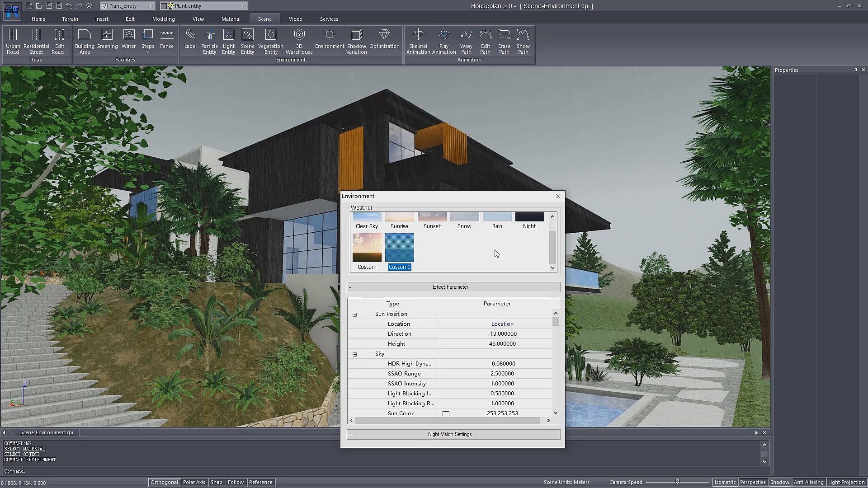
Task: Open the Terrain ribbon tab
Action: (70, 19)
